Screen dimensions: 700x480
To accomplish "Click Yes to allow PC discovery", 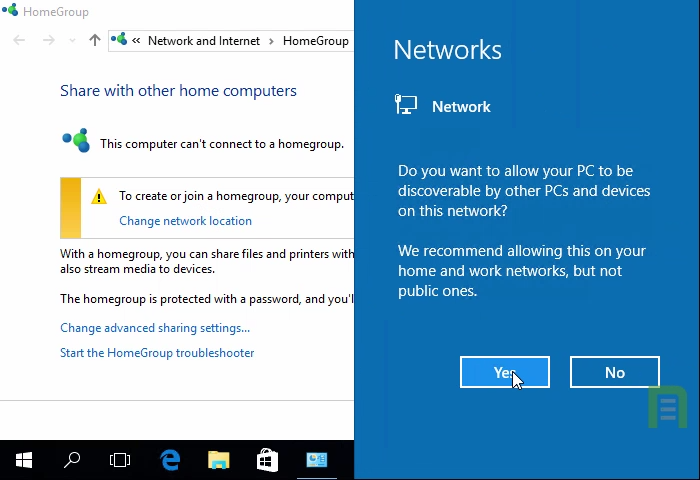I will [504, 372].
